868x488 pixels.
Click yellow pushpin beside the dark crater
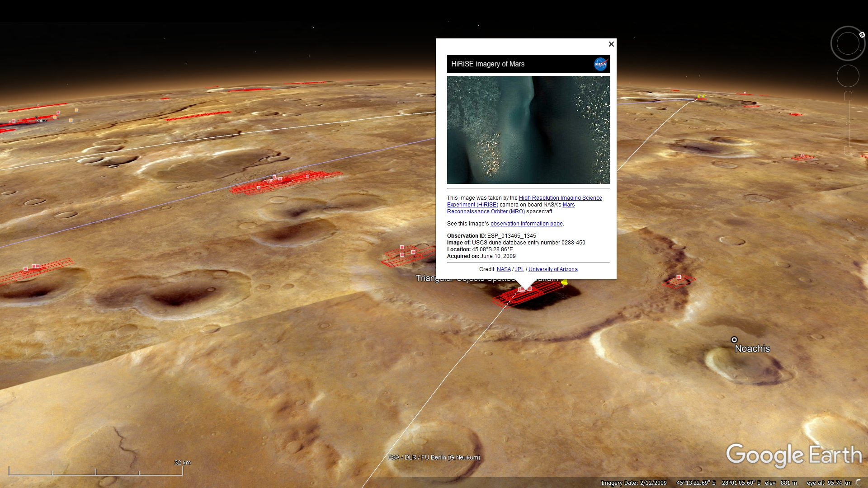(x=564, y=283)
